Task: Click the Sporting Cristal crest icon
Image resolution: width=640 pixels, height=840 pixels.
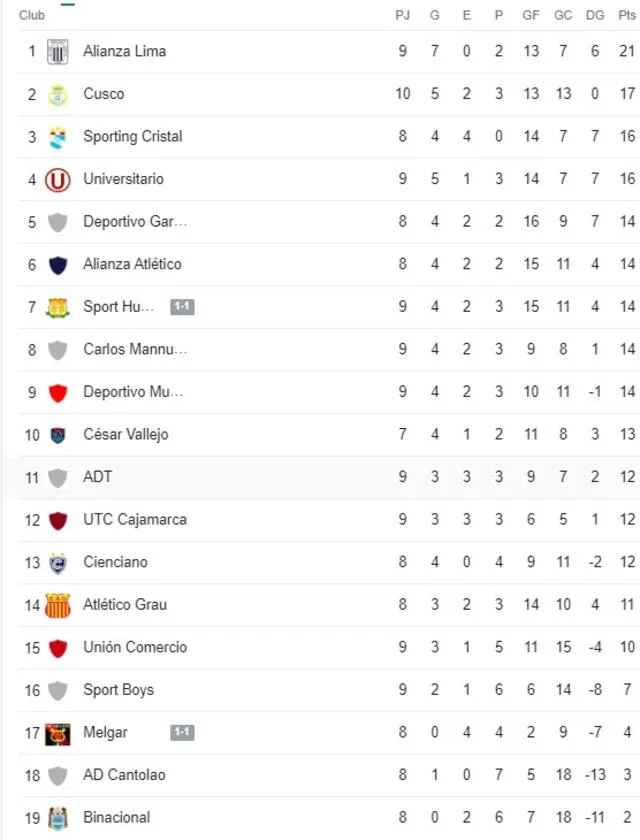Action: pos(58,137)
